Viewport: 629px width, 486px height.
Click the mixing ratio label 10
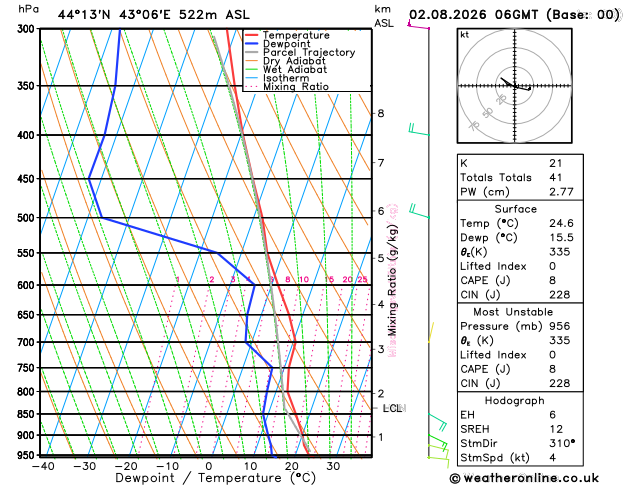click(x=304, y=279)
